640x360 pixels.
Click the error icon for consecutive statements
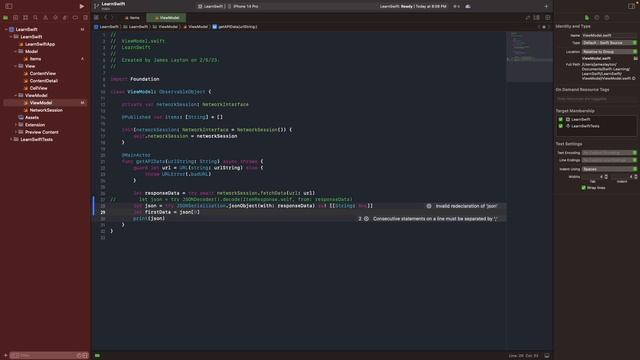[x=367, y=219]
